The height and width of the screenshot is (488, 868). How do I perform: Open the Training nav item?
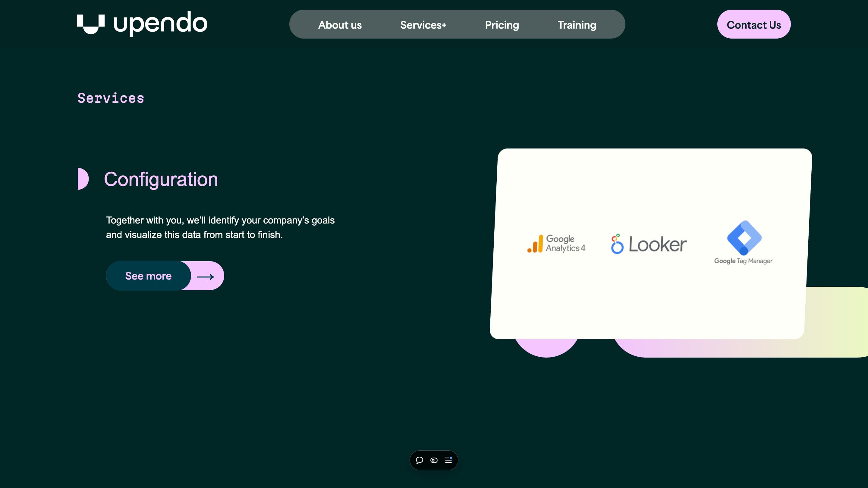pyautogui.click(x=577, y=25)
